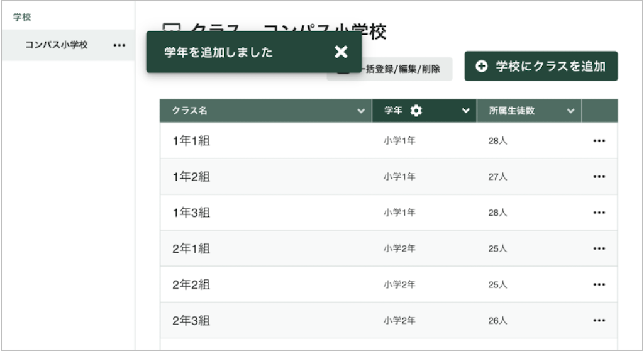Click 27人 in the 1年2組 row
The width and height of the screenshot is (644, 351).
497,177
